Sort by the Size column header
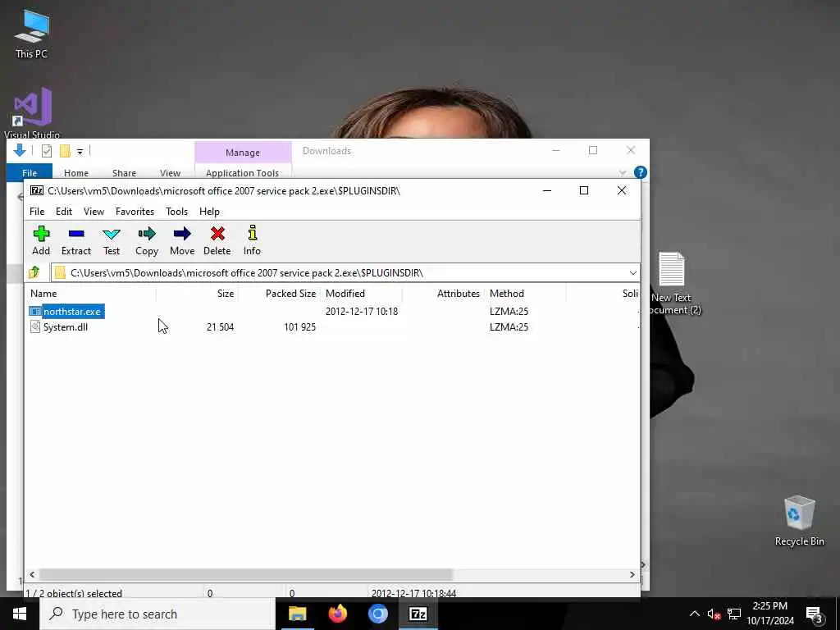The height and width of the screenshot is (630, 840). point(226,294)
